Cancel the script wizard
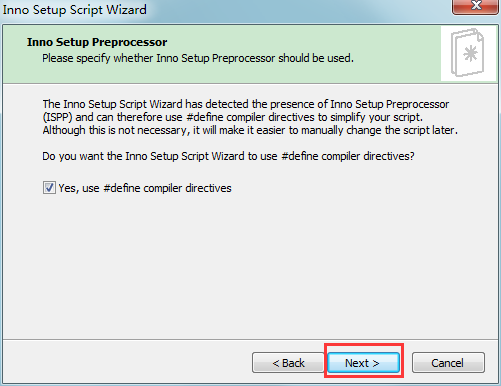This screenshot has height=386, width=501. [448, 363]
